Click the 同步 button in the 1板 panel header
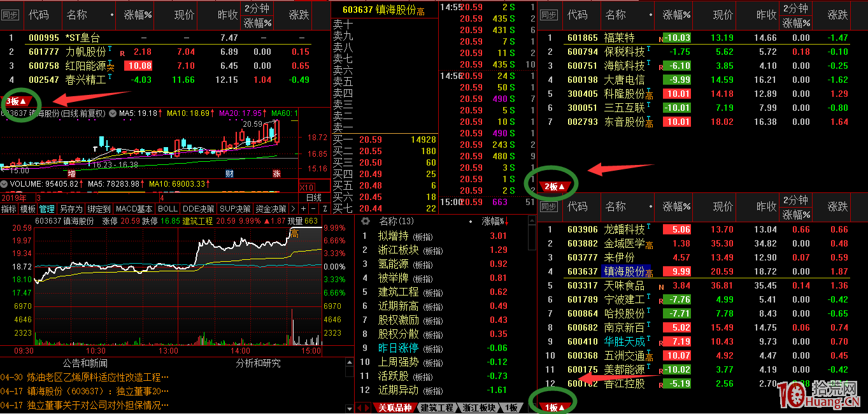The width and height of the screenshot is (868, 414). click(548, 207)
